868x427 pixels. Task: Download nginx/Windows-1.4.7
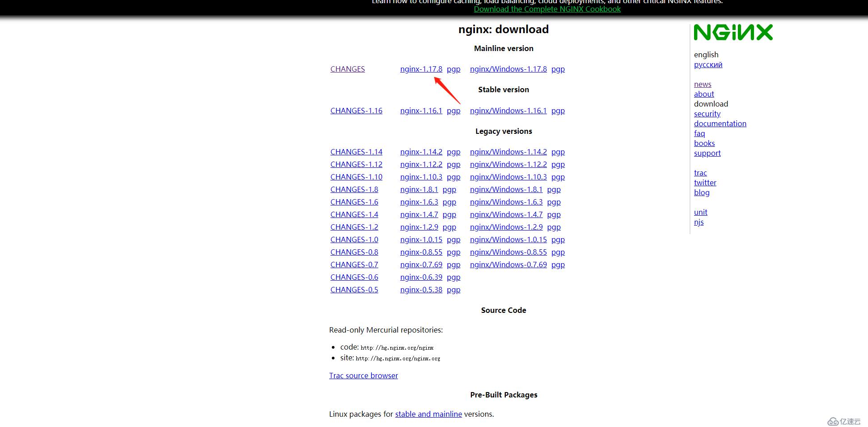pyautogui.click(x=506, y=214)
